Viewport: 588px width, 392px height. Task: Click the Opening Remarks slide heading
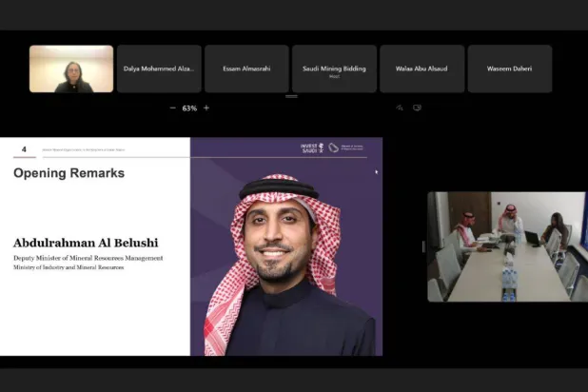pyautogui.click(x=69, y=173)
